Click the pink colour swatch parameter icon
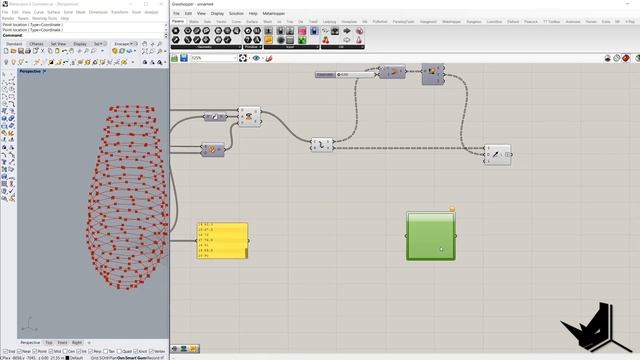 click(302, 31)
